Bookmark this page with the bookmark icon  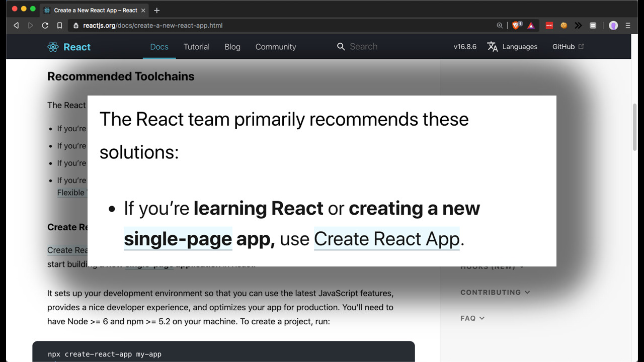tap(59, 25)
